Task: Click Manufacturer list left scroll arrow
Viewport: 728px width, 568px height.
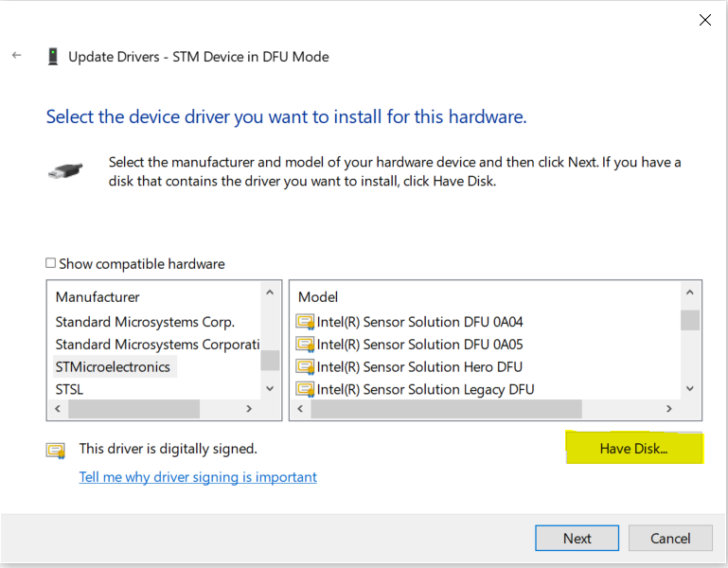Action: click(x=58, y=409)
